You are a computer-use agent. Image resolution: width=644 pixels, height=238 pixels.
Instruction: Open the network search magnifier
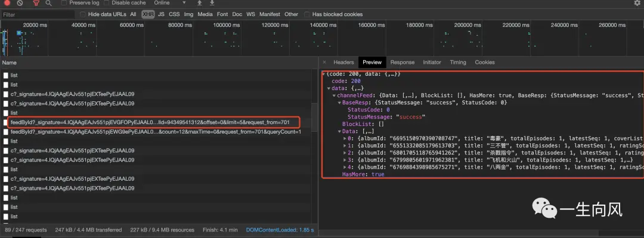click(48, 3)
